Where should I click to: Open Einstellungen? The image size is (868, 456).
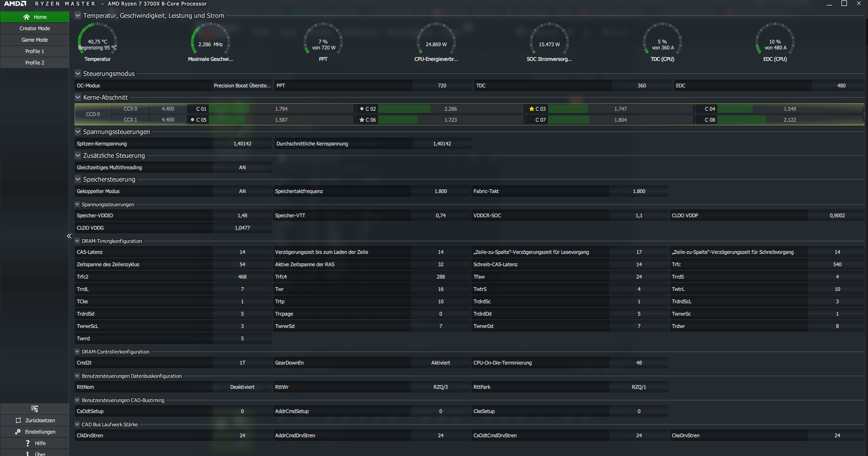point(35,432)
